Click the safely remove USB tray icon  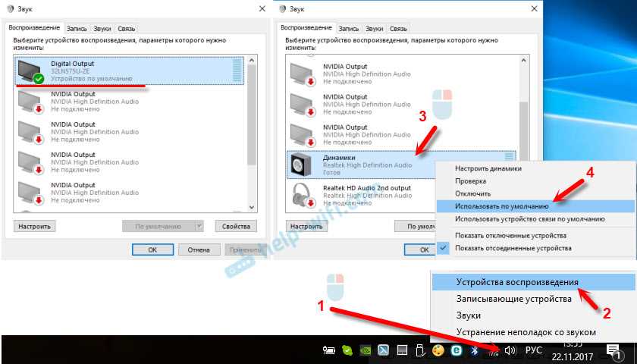(420, 350)
